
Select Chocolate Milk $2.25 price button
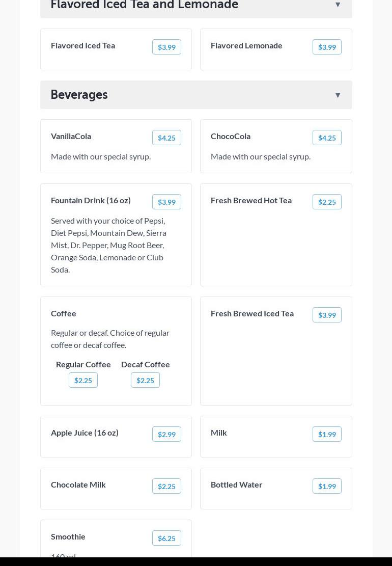pos(166,486)
